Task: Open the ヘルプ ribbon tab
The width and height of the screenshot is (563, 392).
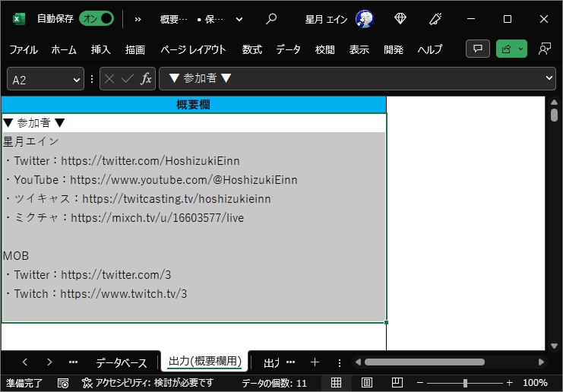Action: click(430, 49)
